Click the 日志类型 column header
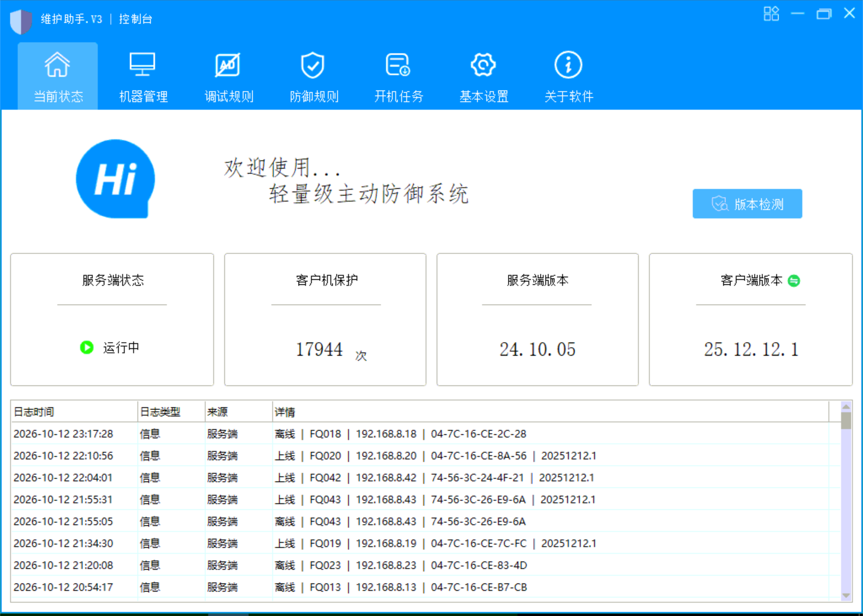This screenshot has height=616, width=863. 172,411
